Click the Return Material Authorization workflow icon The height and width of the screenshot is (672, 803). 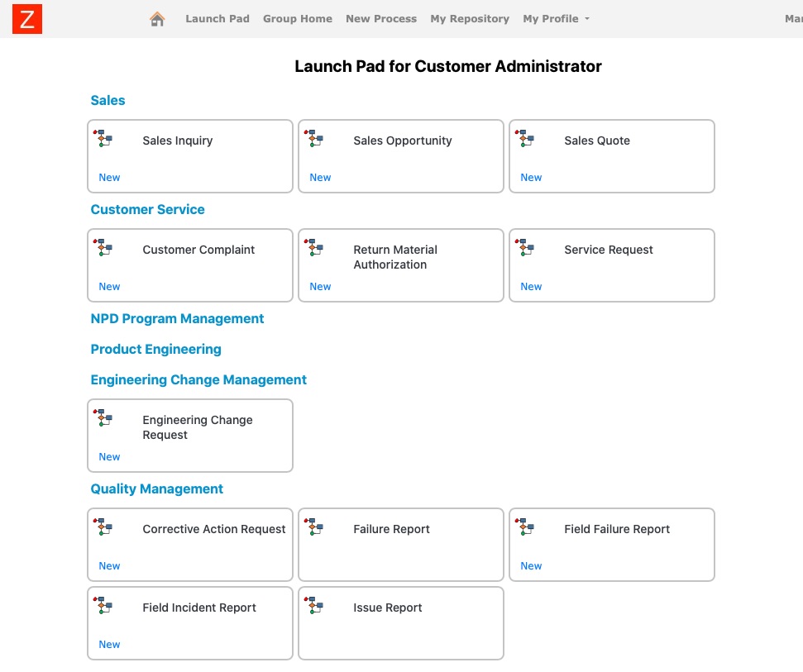[313, 247]
